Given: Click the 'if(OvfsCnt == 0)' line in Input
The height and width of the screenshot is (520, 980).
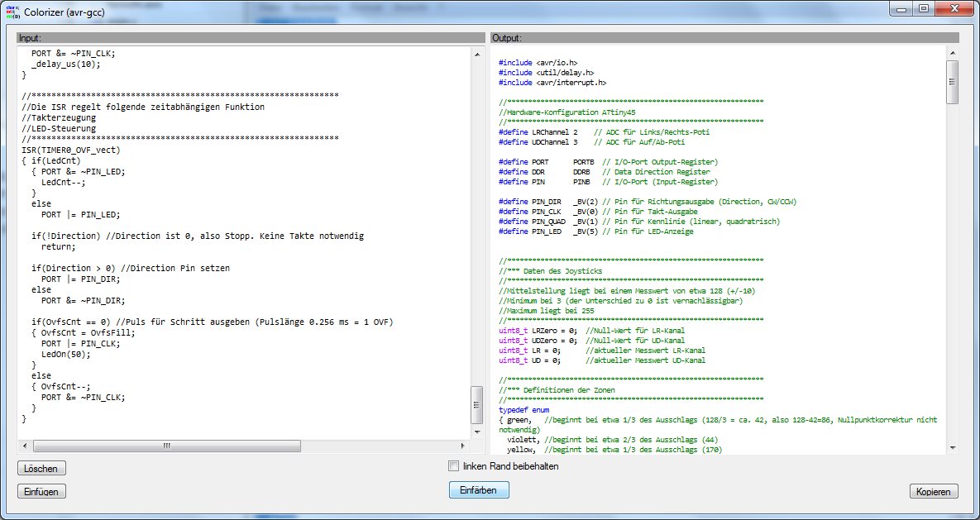Looking at the screenshot, I should click(212, 322).
